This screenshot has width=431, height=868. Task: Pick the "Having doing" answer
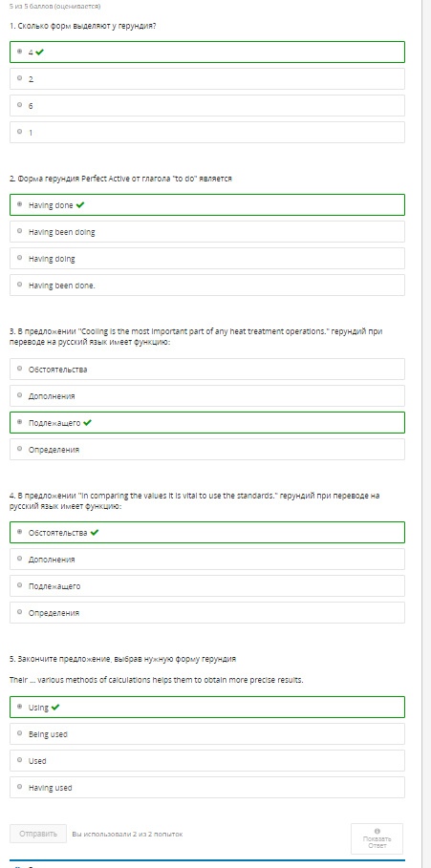click(x=207, y=259)
